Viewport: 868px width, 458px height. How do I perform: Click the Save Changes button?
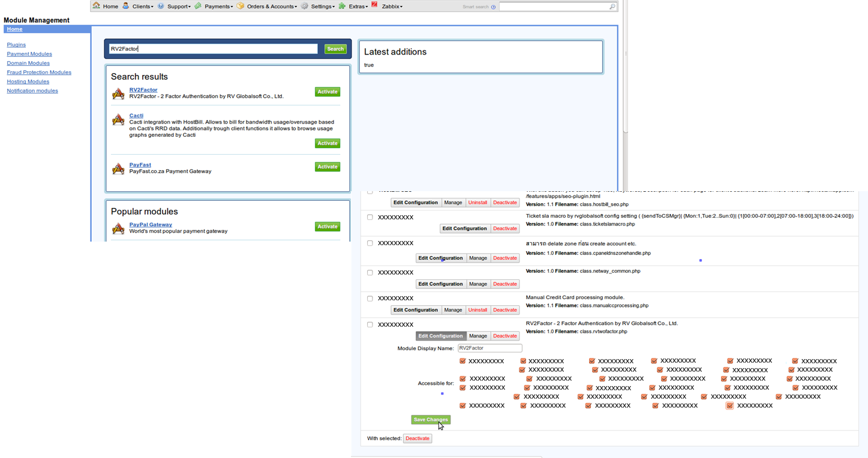pos(431,420)
